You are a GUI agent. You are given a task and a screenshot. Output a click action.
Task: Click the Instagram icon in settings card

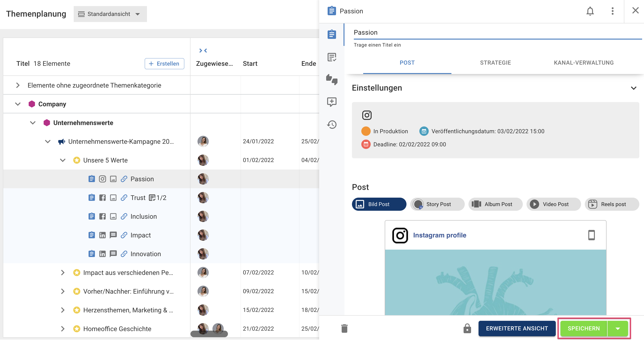[x=367, y=115]
